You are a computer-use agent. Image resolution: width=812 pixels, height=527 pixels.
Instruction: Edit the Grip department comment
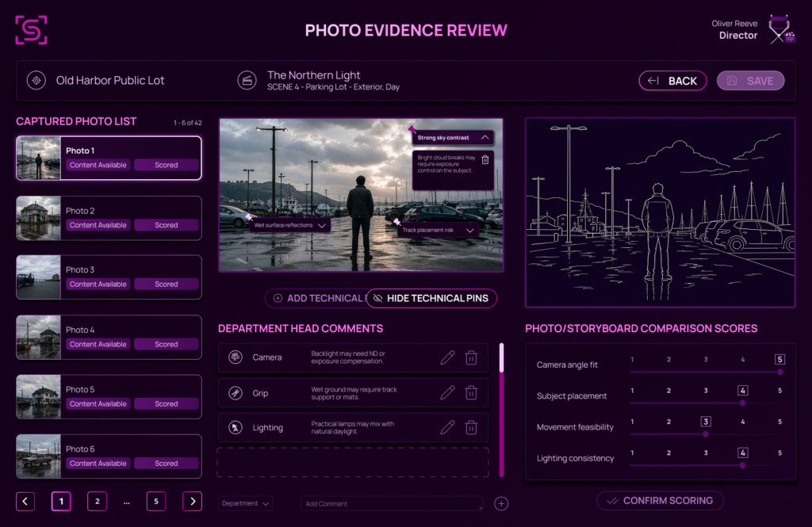tap(447, 393)
